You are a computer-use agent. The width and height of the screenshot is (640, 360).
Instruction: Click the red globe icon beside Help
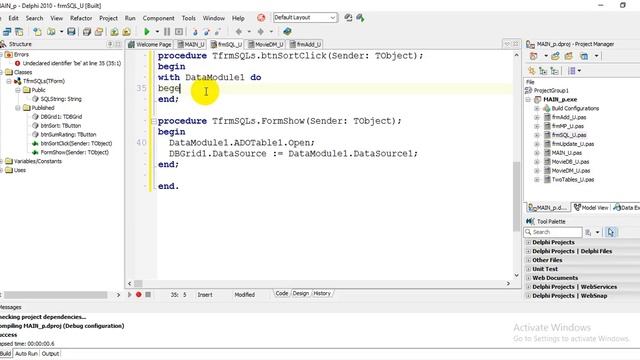click(261, 18)
